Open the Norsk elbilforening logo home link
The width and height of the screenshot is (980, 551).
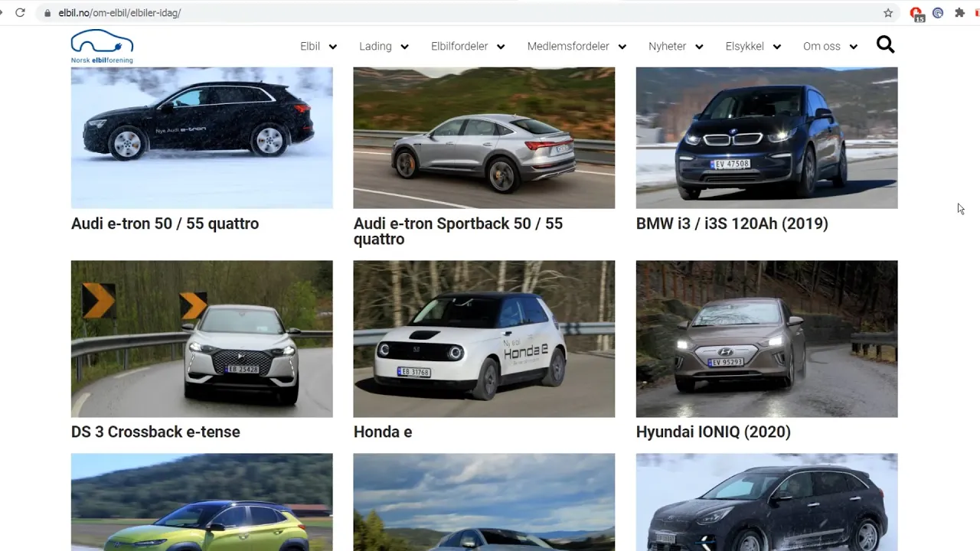coord(102,47)
